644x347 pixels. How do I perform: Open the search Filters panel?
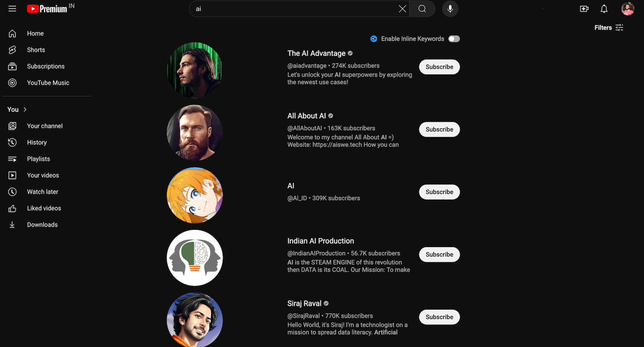pos(609,28)
